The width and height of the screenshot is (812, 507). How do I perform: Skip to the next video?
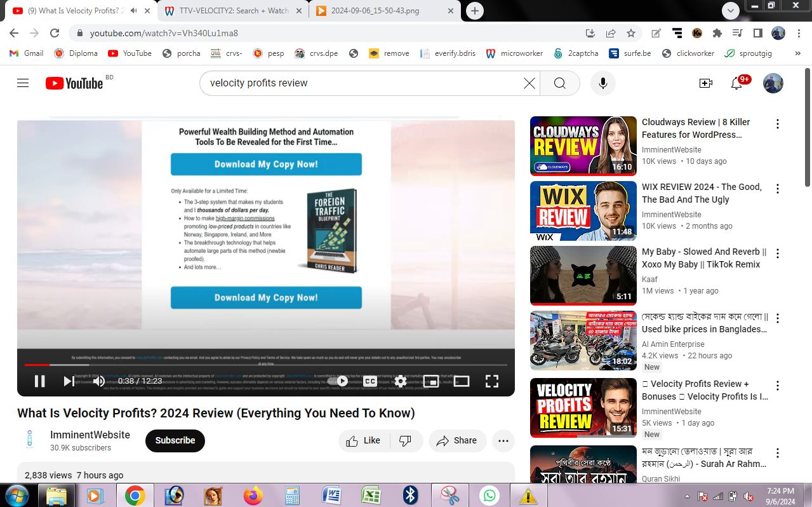point(69,381)
